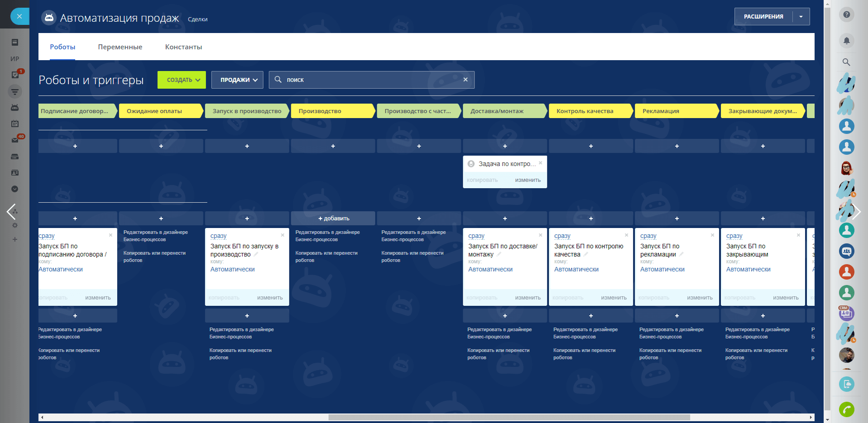Click 'Автоматически' link in рекламации robot card
This screenshot has width=868, height=423.
662,269
